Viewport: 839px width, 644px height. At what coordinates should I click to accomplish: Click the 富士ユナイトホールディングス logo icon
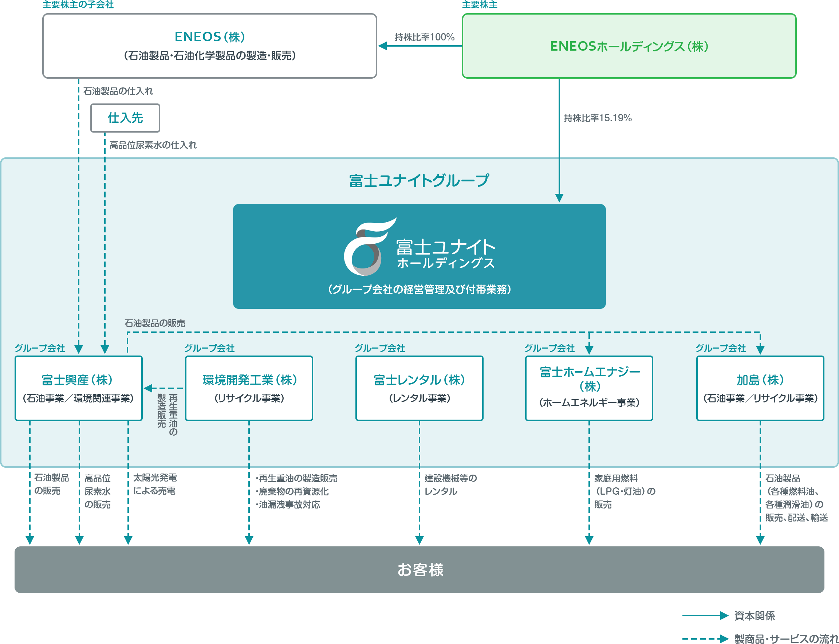369,247
